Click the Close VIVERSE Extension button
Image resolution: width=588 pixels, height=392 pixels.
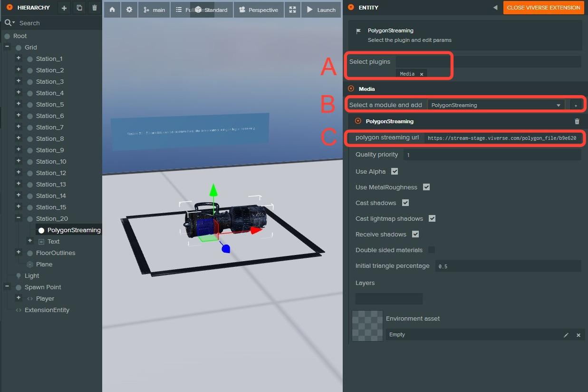point(543,8)
